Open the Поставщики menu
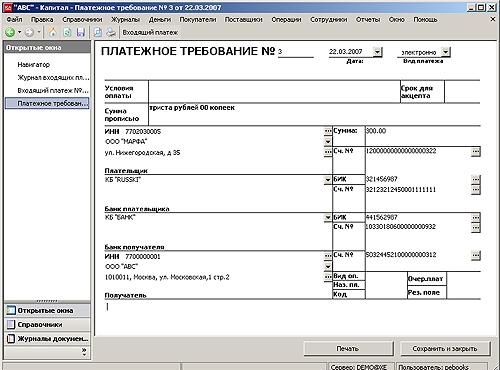 tap(244, 20)
